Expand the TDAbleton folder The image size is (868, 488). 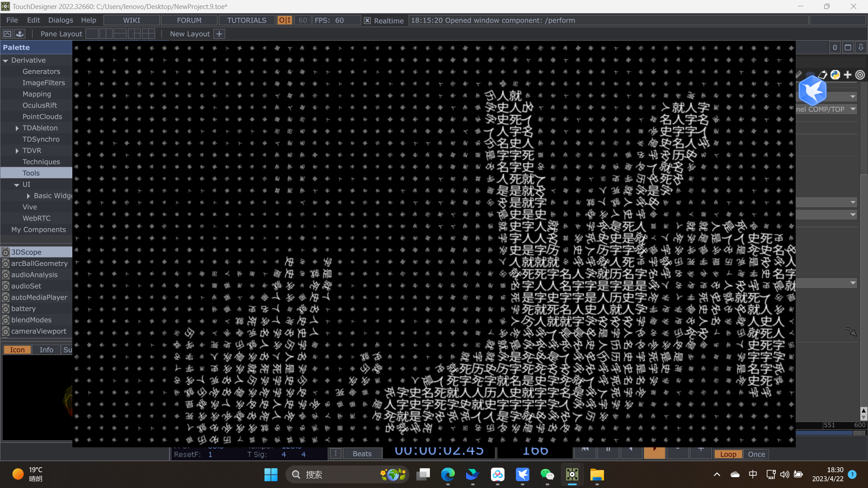coord(17,128)
